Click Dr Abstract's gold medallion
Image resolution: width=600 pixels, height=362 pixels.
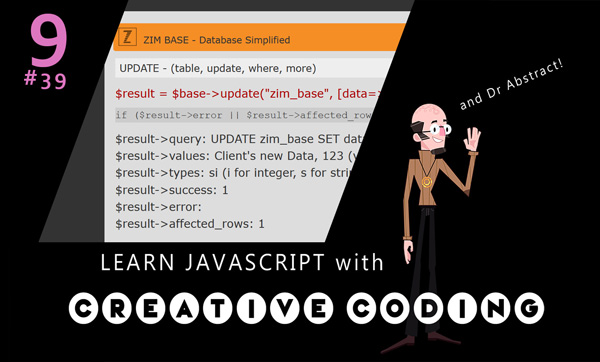(x=427, y=181)
